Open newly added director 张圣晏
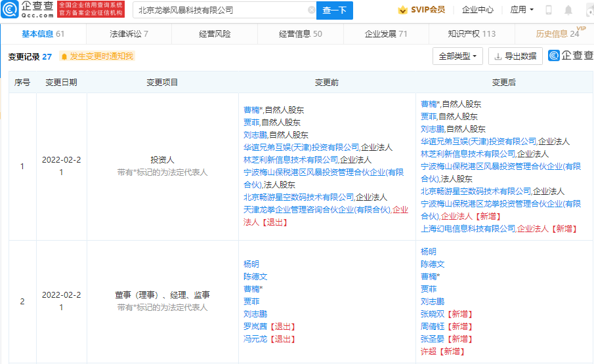This screenshot has width=594, height=364. (x=433, y=339)
